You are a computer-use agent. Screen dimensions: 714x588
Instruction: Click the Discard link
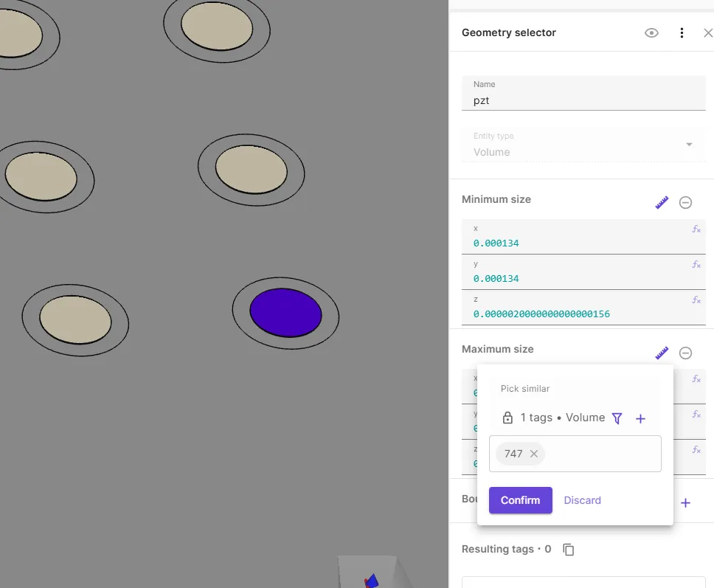582,500
